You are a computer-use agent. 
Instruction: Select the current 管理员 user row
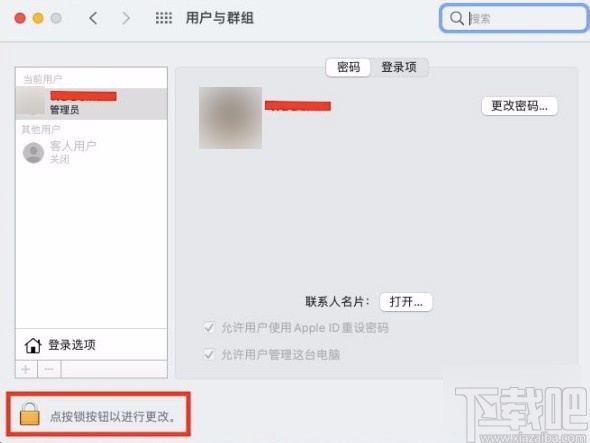(91, 104)
